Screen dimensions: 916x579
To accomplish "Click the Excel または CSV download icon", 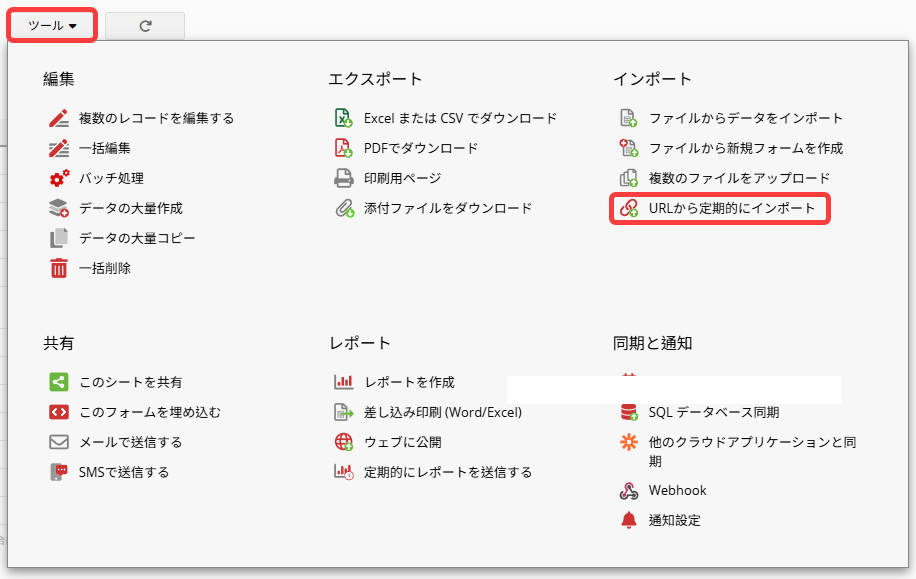I will click(344, 118).
